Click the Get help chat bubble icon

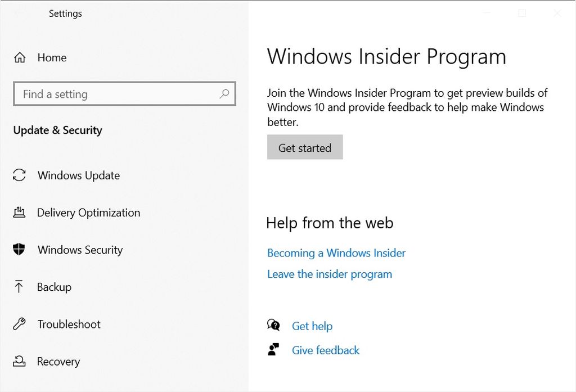coord(274,326)
